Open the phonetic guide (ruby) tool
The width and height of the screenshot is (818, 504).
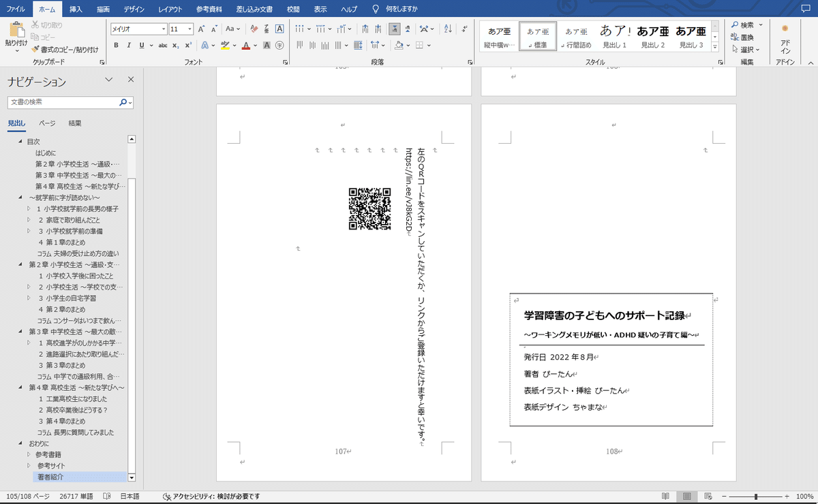click(266, 29)
